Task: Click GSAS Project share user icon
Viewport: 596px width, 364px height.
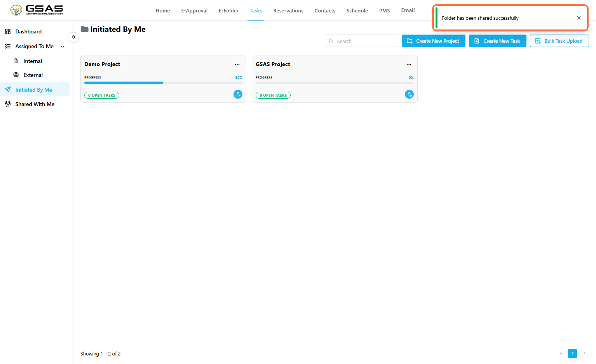Action: pos(409,94)
